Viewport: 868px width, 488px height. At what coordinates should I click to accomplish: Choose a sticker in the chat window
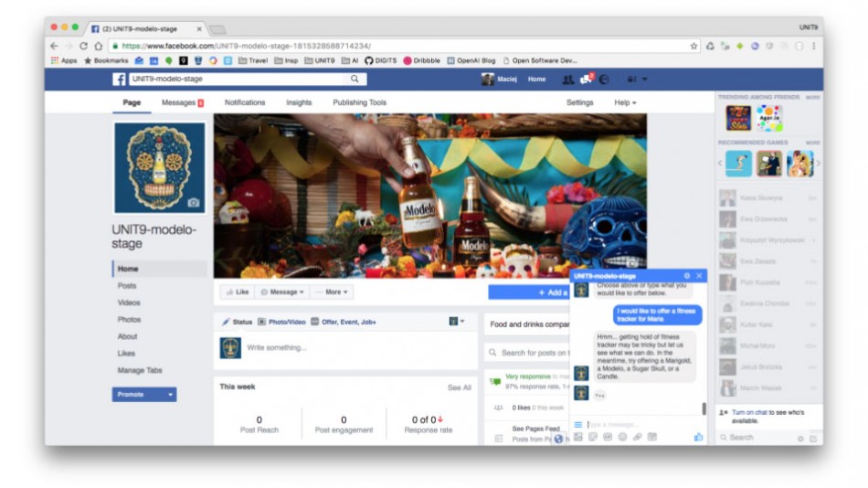pos(593,437)
